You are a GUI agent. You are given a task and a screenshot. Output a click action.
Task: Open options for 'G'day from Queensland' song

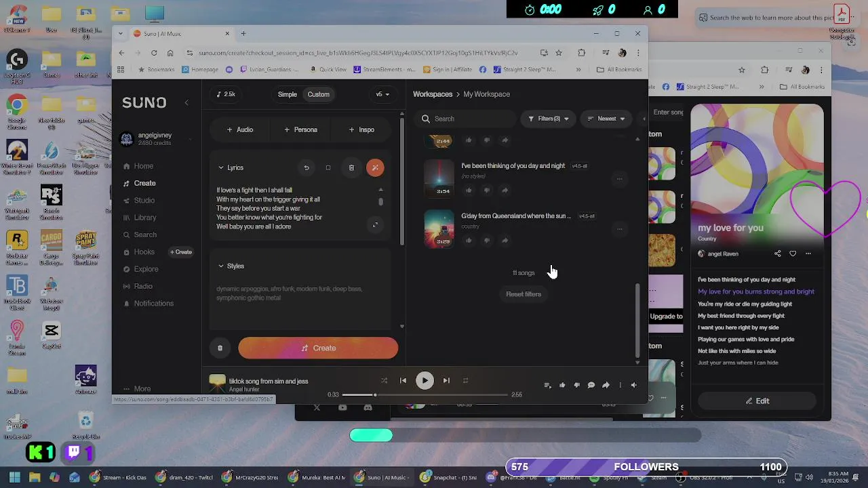coord(619,229)
